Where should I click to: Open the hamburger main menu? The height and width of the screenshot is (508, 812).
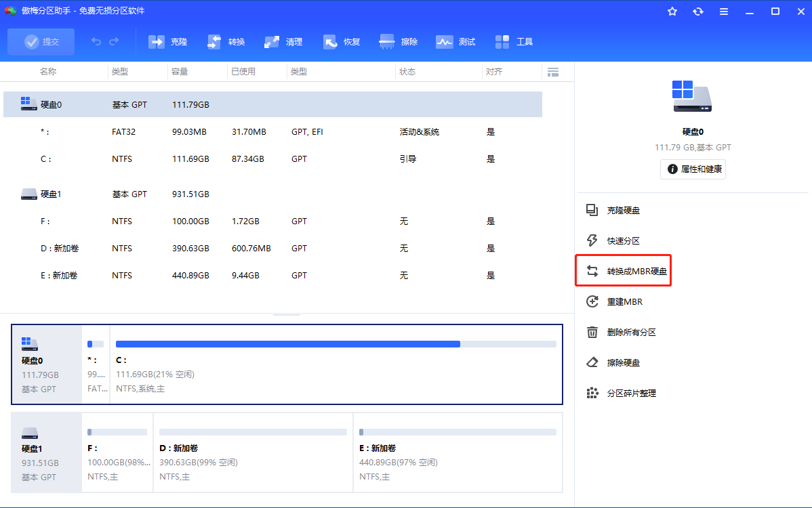click(723, 11)
